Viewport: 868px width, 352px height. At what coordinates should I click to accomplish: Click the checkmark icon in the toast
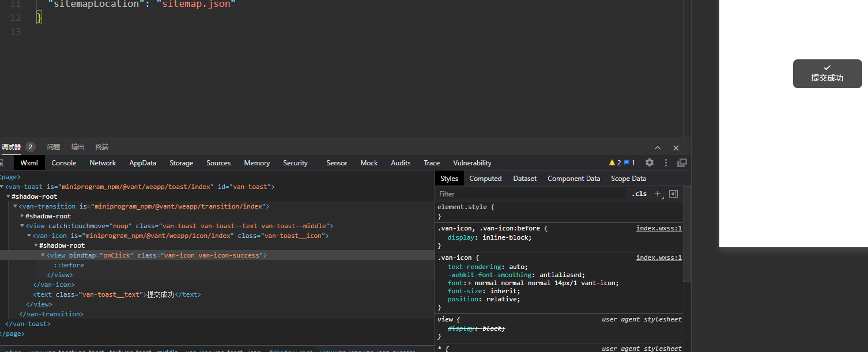[828, 67]
